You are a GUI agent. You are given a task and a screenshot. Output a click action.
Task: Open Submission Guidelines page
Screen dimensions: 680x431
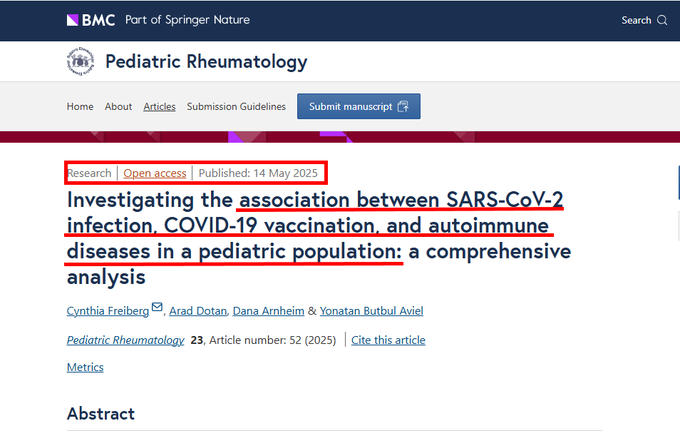[x=236, y=107]
